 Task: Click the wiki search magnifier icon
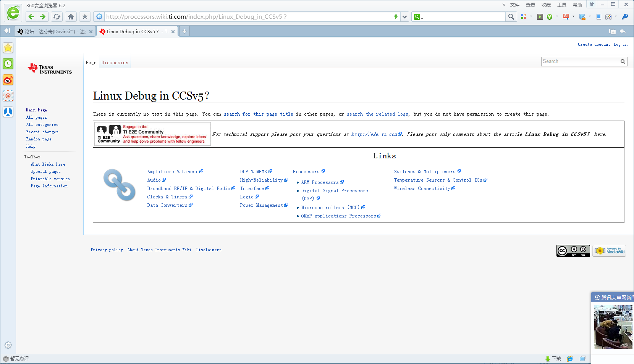[x=623, y=61]
